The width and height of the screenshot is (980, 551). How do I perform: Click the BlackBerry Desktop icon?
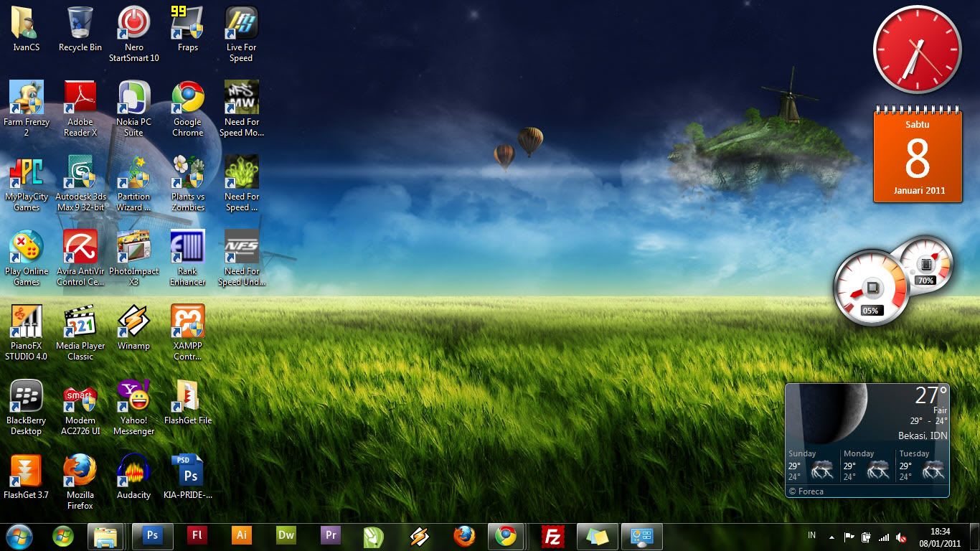(x=27, y=407)
